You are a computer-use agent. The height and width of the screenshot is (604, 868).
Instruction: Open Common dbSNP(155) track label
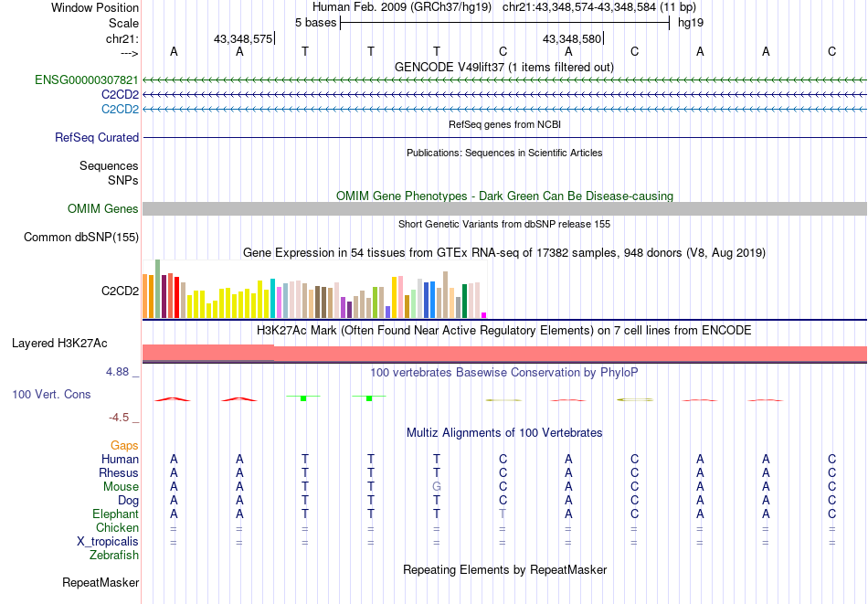pos(81,237)
